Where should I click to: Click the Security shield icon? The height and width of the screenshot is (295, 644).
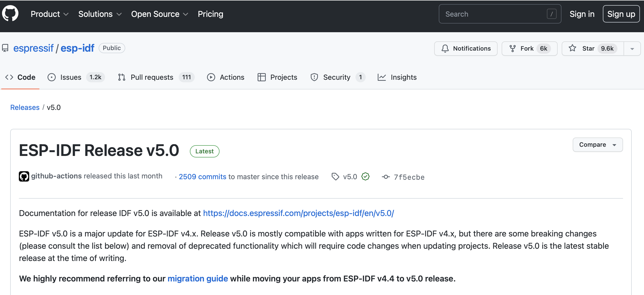[314, 77]
